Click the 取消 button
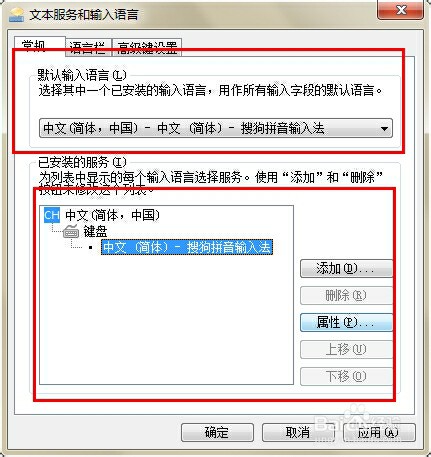The width and height of the screenshot is (431, 457). coord(298,433)
